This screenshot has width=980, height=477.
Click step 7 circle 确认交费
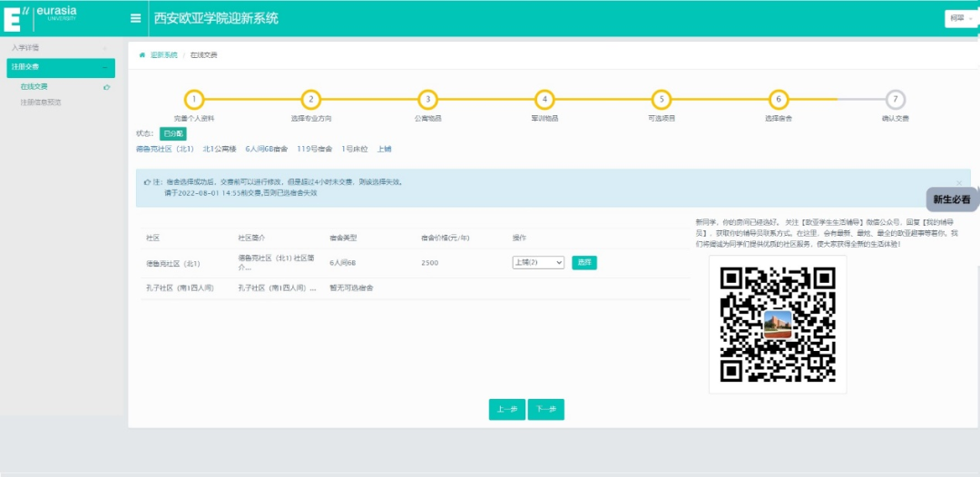coord(895,100)
